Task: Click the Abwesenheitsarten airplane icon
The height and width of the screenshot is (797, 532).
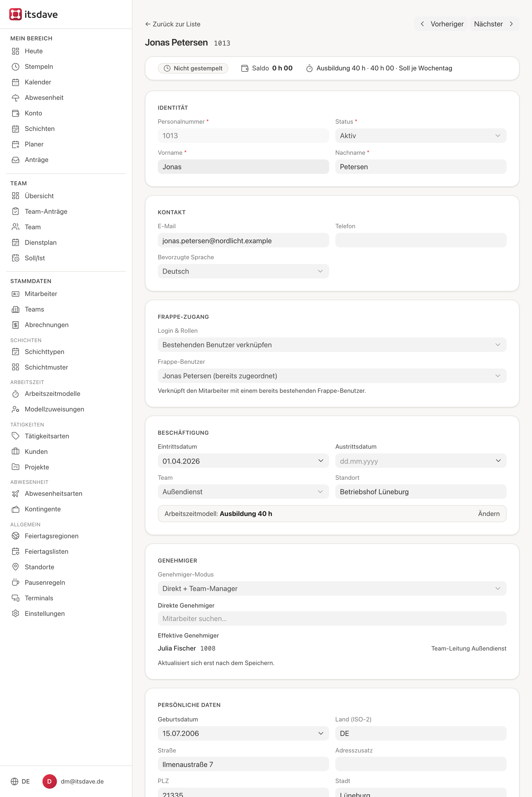Action: click(16, 493)
